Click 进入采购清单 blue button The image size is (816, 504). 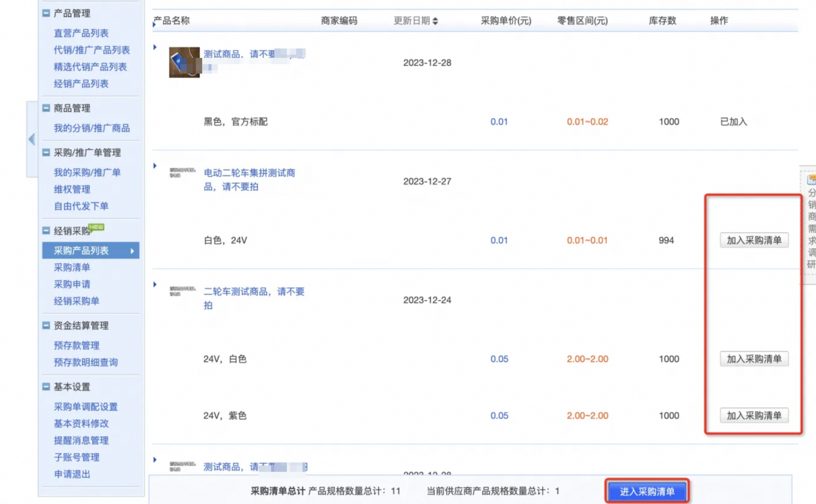pos(647,491)
